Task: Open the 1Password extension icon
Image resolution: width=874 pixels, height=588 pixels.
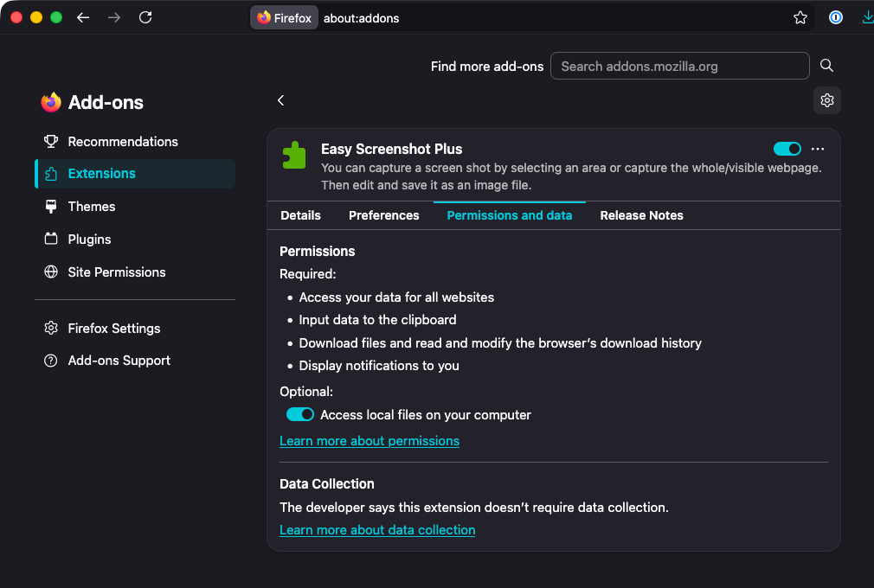Action: pos(836,18)
